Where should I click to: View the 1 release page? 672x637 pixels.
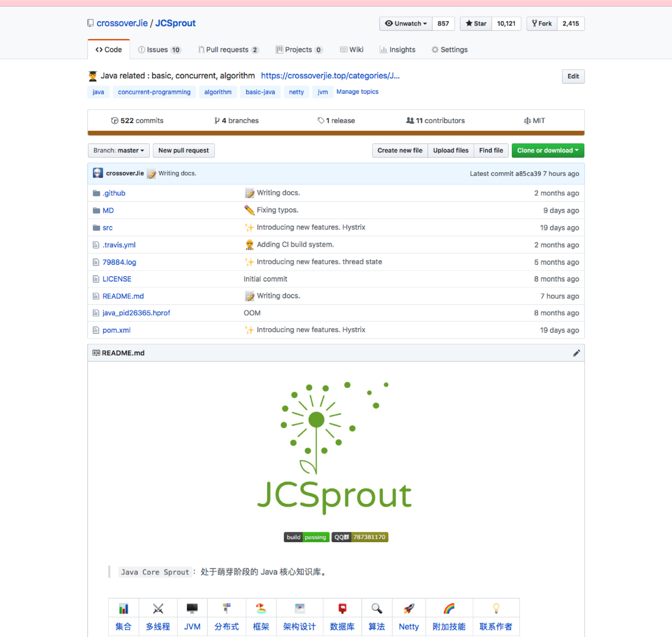coord(336,120)
